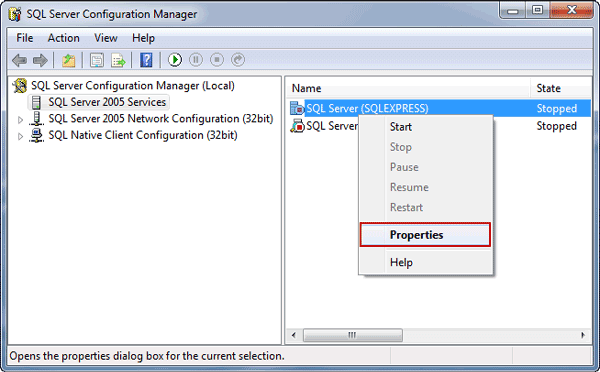Click the Forward arrow toolbar icon
This screenshot has height=372, width=600.
pos(40,60)
